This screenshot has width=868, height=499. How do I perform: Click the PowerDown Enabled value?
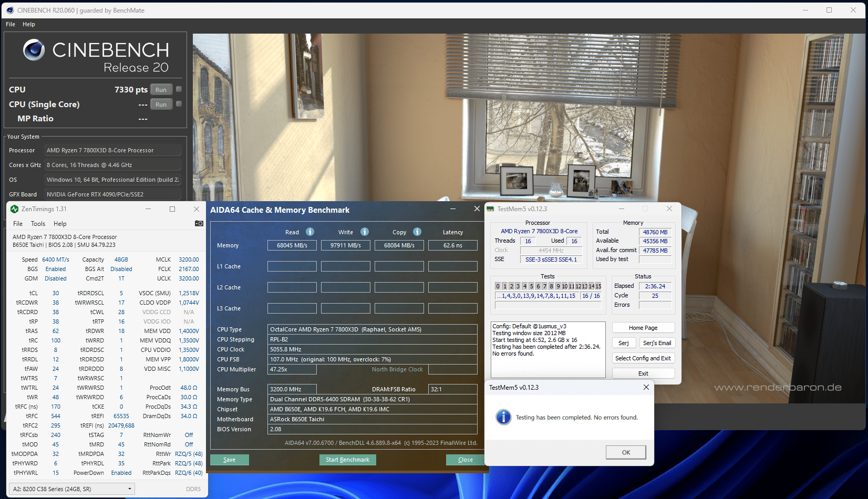pyautogui.click(x=121, y=473)
